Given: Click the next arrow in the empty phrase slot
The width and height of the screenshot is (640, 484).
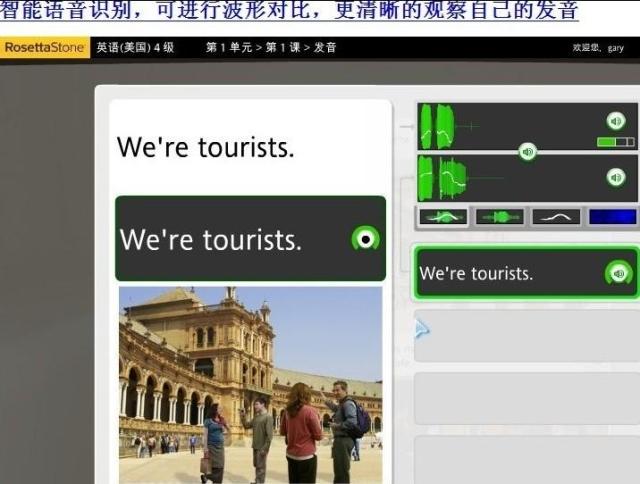Looking at the screenshot, I should 422,329.
